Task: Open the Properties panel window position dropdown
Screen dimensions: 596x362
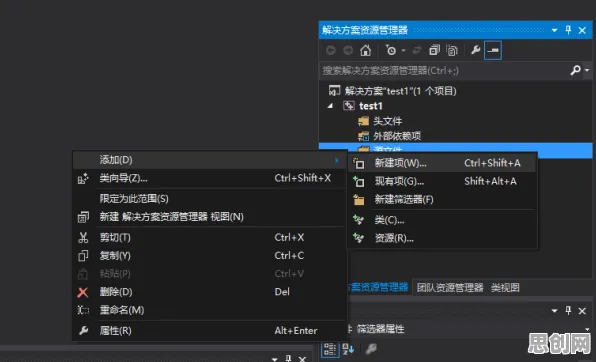Action: tap(555, 311)
